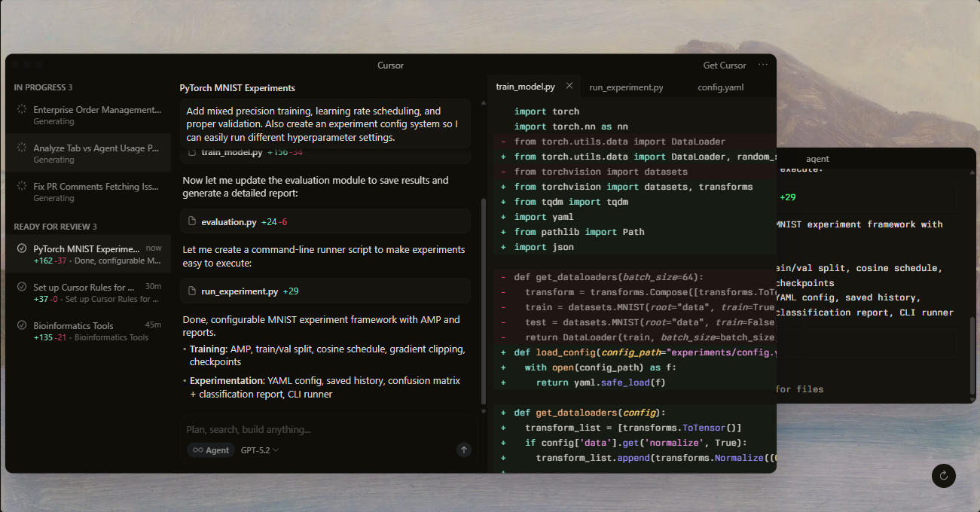
Task: Click the circular refresh icon at bottom right
Action: [943, 475]
